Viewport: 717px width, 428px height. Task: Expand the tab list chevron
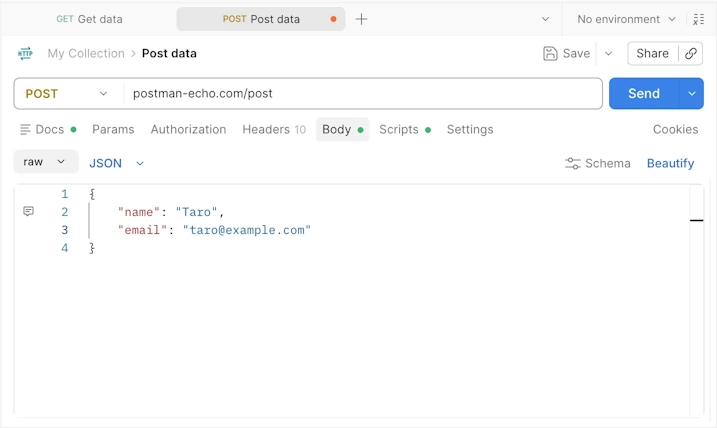point(545,19)
